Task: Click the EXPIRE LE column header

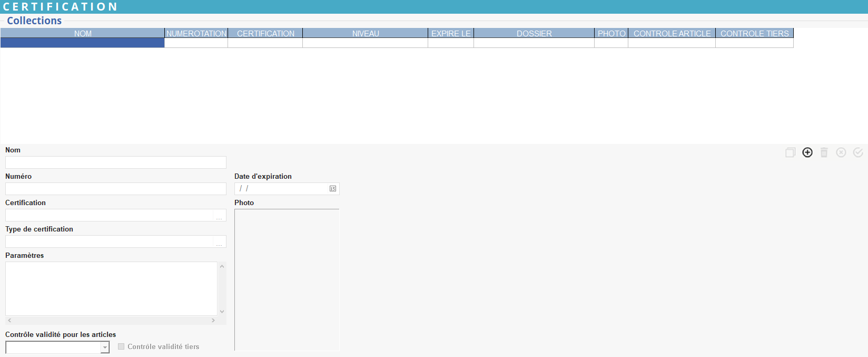Action: (451, 33)
